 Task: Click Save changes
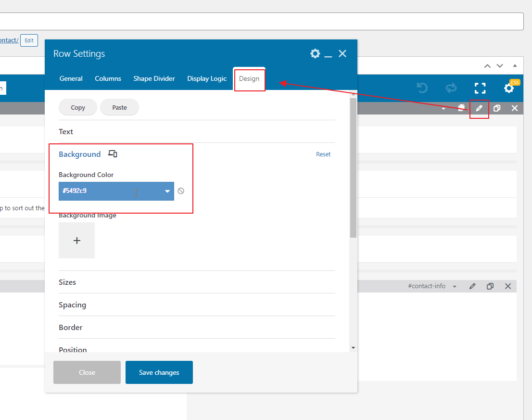pos(159,372)
